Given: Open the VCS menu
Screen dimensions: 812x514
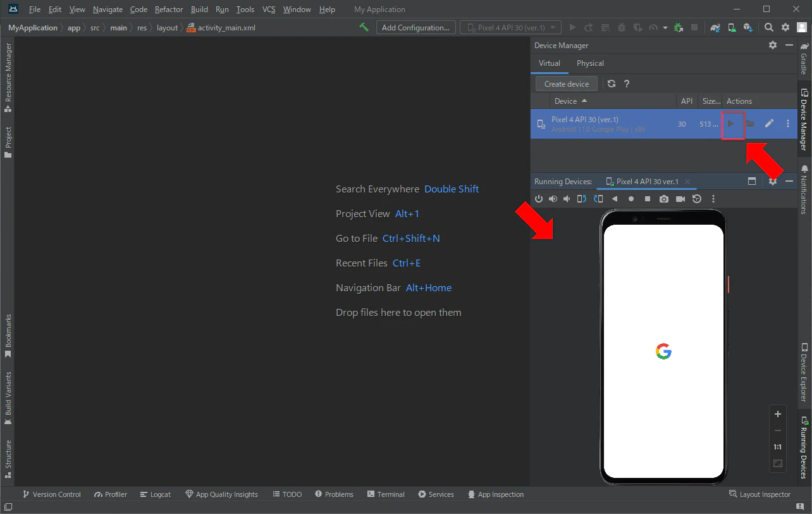Looking at the screenshot, I should pyautogui.click(x=269, y=9).
